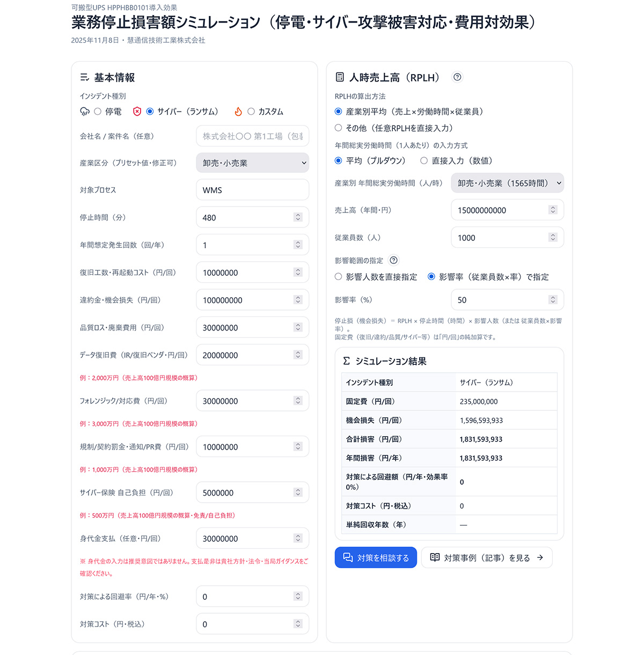Screen dimensions: 644x655
Task: Select the 停電 radio button
Action: [x=97, y=111]
